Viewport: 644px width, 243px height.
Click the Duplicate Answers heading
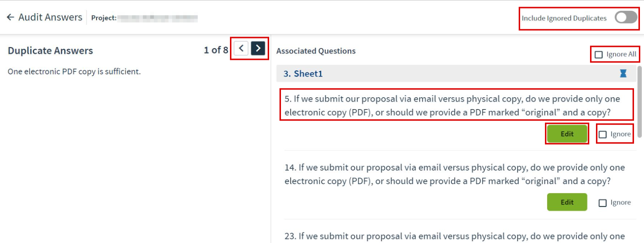pos(50,51)
